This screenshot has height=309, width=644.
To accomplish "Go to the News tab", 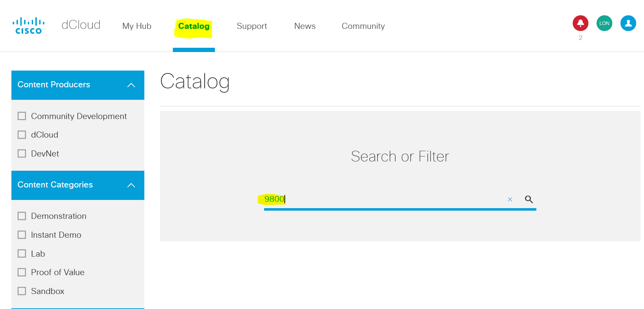I will point(305,26).
